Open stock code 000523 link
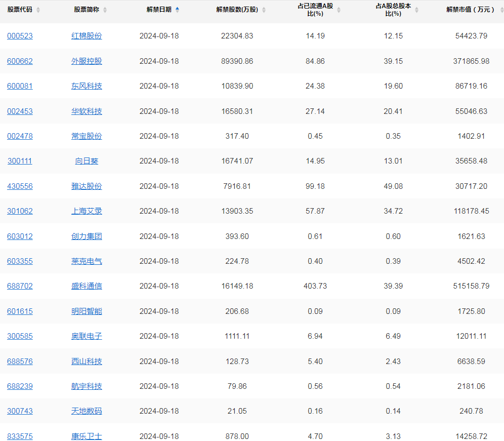Viewport: 504px width, 441px height. 20,36
